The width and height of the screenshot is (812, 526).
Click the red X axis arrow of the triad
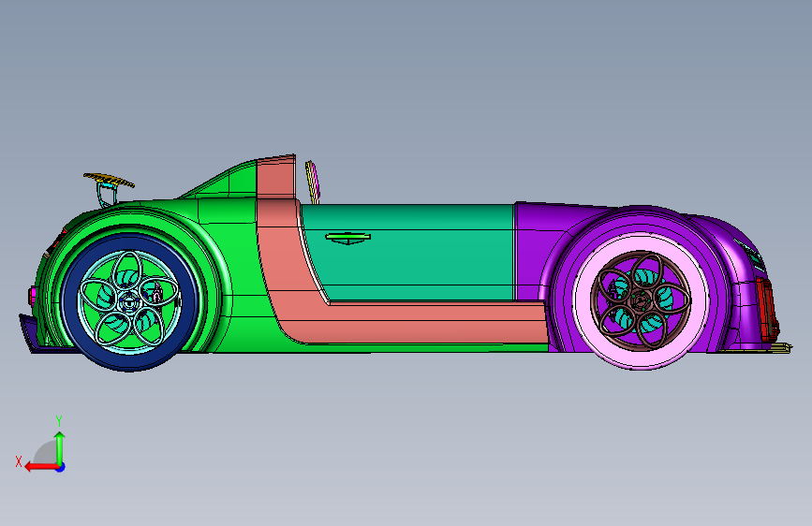coord(40,467)
